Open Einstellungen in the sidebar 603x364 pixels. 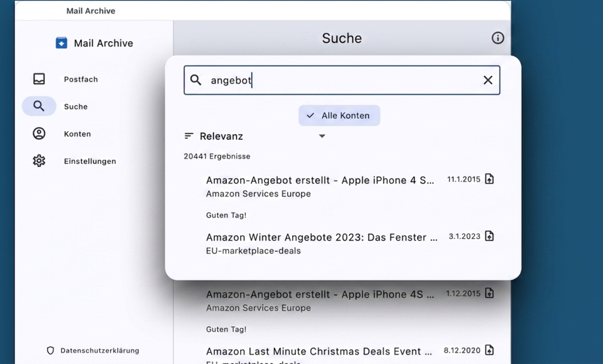pos(90,161)
